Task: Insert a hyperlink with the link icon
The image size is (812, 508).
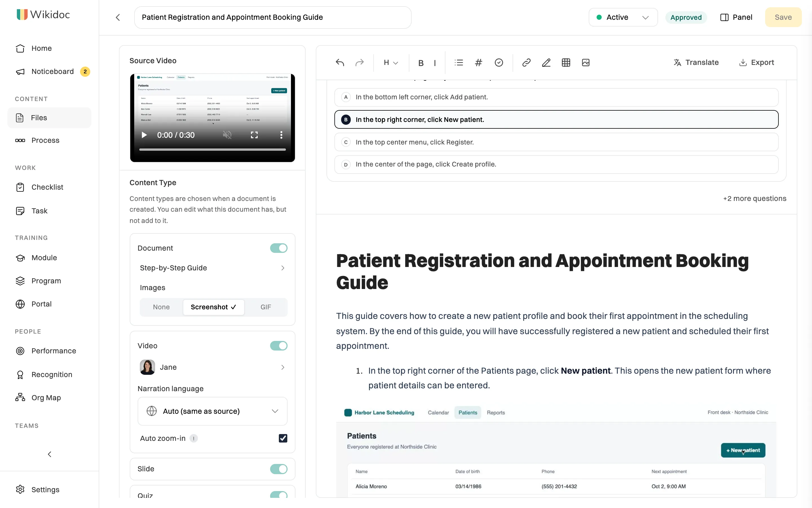Action: coord(526,62)
